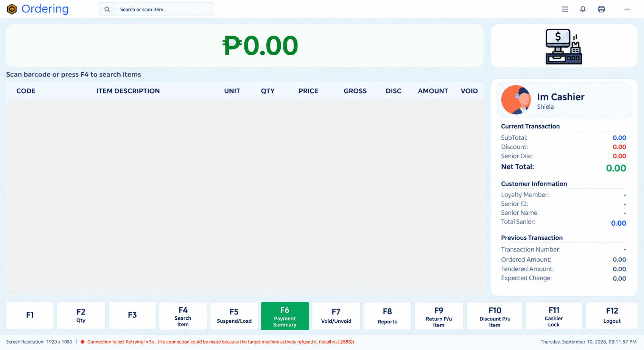The width and height of the screenshot is (644, 350).
Task: Click the printer icon
Action: (601, 9)
